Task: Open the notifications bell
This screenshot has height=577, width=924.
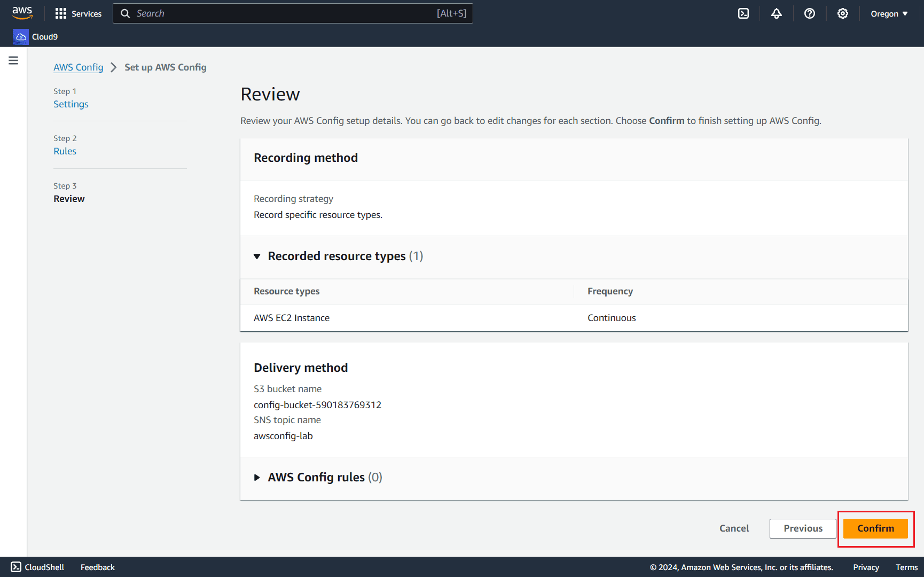Action: point(777,13)
